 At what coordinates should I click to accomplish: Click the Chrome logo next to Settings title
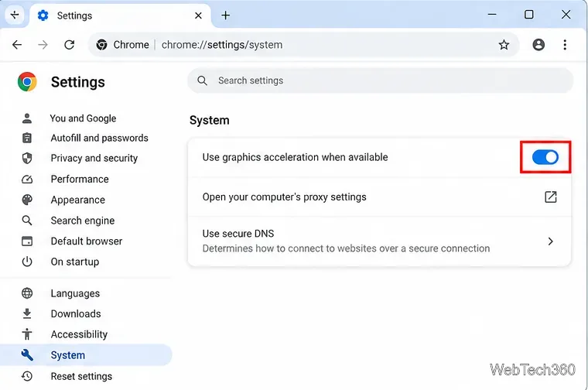coord(27,82)
